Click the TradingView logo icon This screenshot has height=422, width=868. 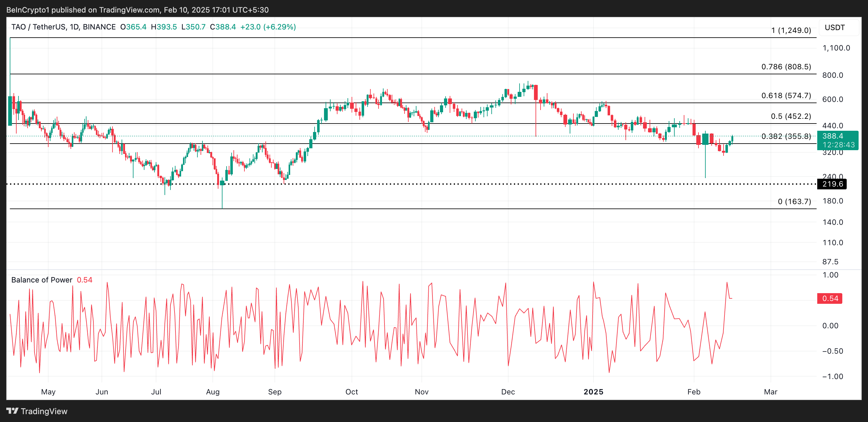12,411
